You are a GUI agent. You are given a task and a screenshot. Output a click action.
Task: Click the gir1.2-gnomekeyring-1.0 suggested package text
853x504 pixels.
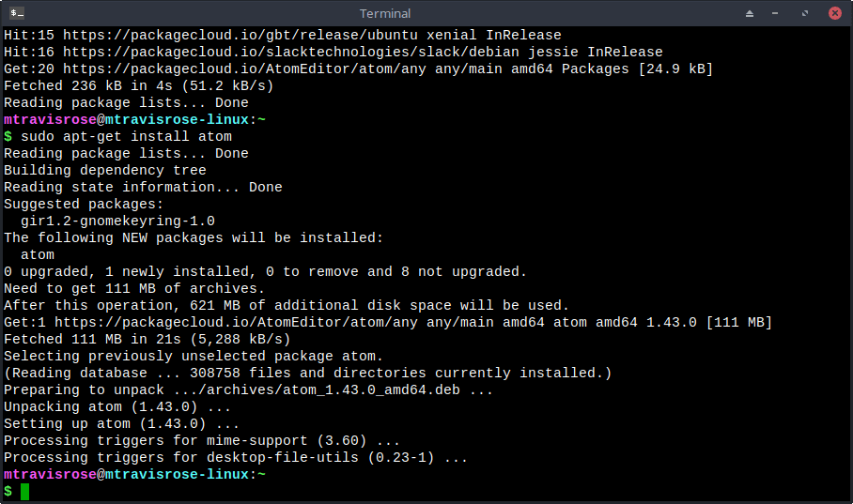pyautogui.click(x=117, y=221)
